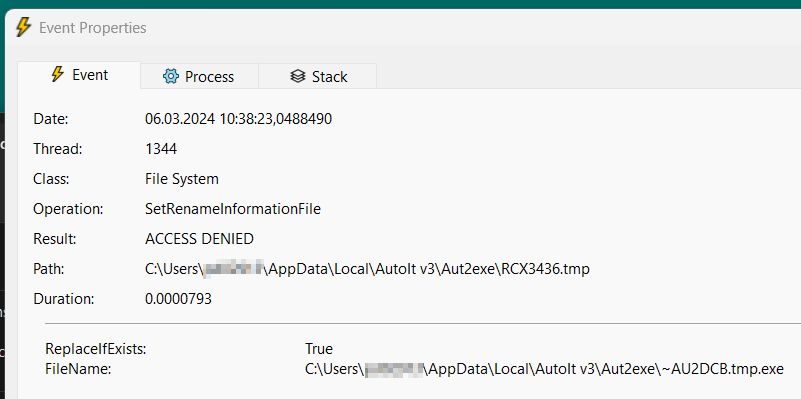The width and height of the screenshot is (801, 399).
Task: Click the ReplaceIfExists: label
Action: click(96, 349)
